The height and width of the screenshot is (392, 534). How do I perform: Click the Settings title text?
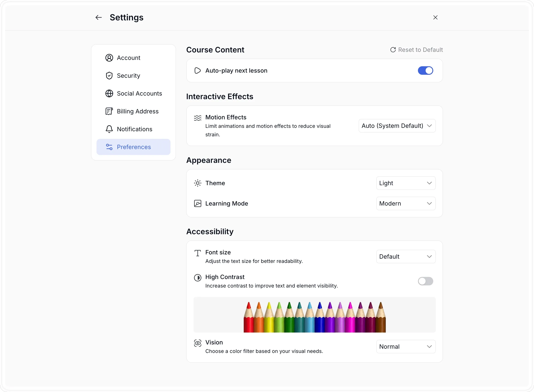127,17
